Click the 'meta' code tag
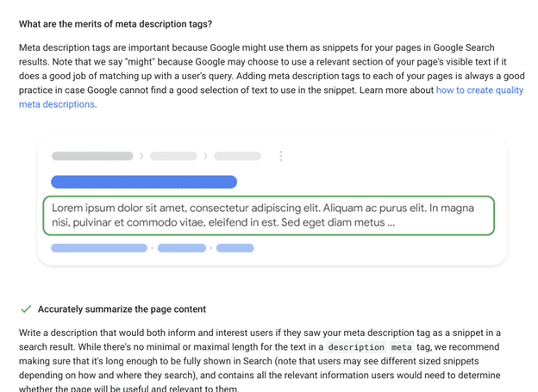The image size is (538, 392). click(402, 347)
